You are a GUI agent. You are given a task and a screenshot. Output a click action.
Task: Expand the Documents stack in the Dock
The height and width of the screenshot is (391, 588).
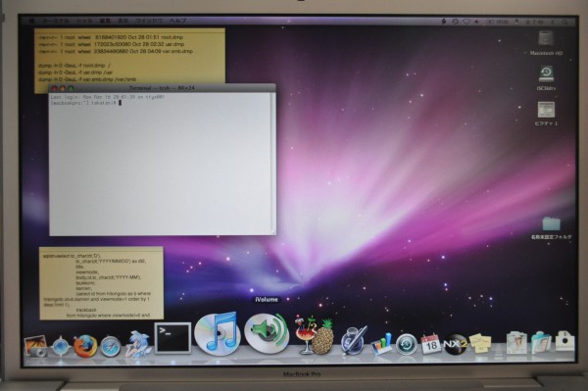pyautogui.click(x=516, y=342)
